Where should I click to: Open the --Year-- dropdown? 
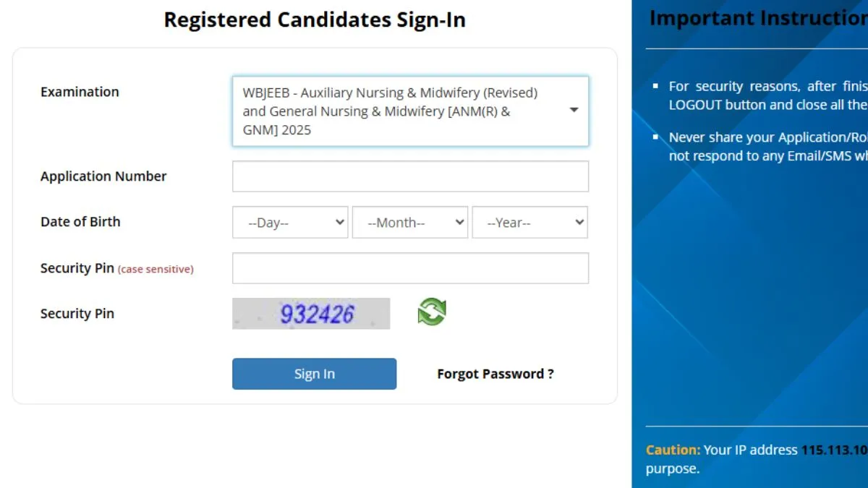coord(530,222)
